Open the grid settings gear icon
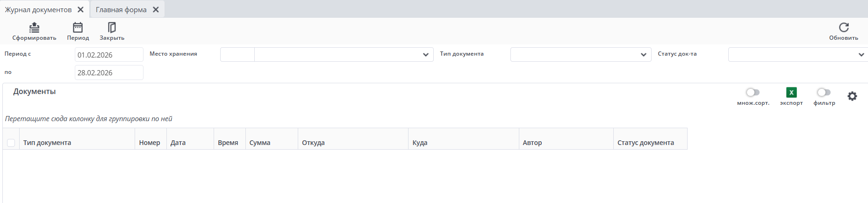Viewport: 868px width, 203px height. pyautogui.click(x=852, y=96)
